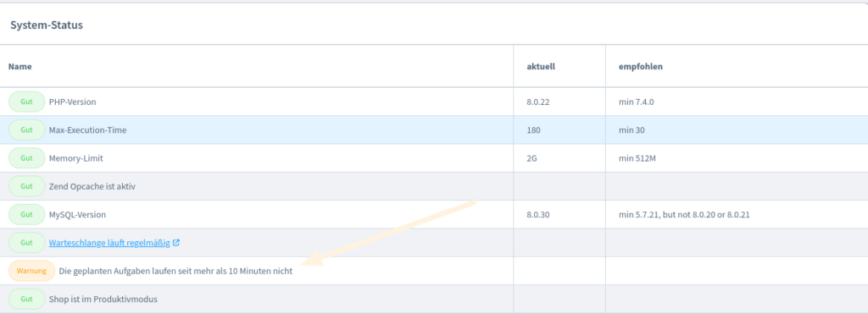The width and height of the screenshot is (868, 314).
Task: Click the Gut badge for MySQL-Version
Action: (x=26, y=214)
